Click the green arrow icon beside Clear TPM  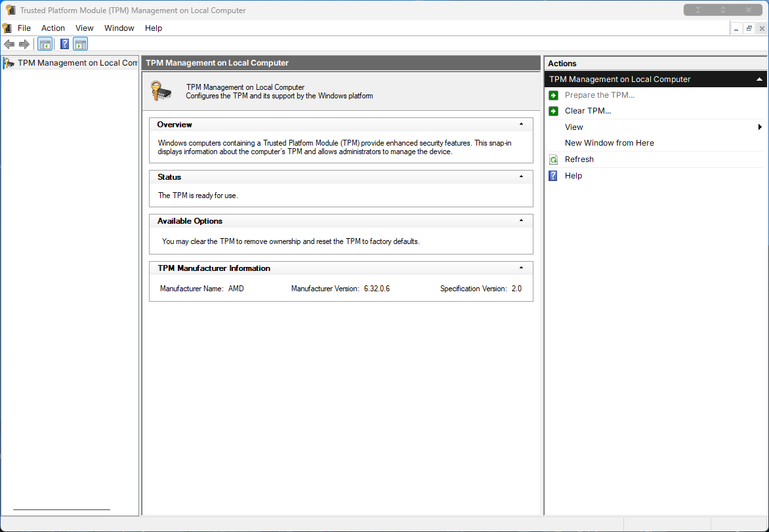[x=553, y=111]
